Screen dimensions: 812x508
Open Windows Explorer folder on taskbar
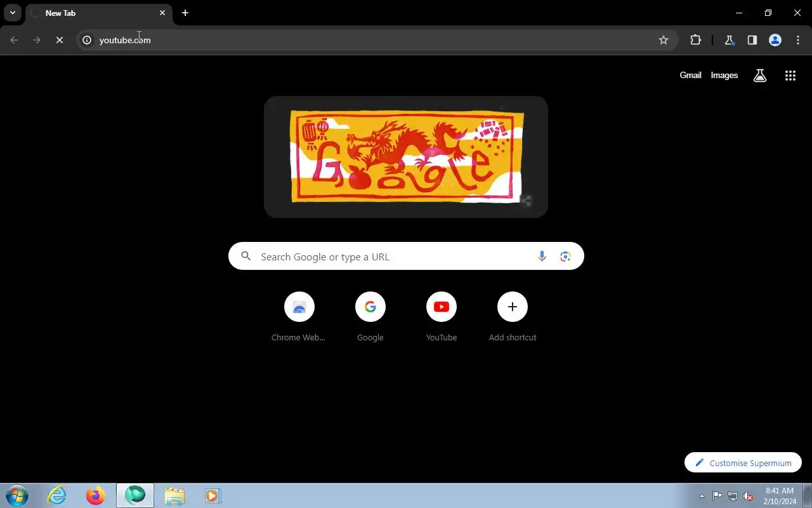click(x=174, y=495)
